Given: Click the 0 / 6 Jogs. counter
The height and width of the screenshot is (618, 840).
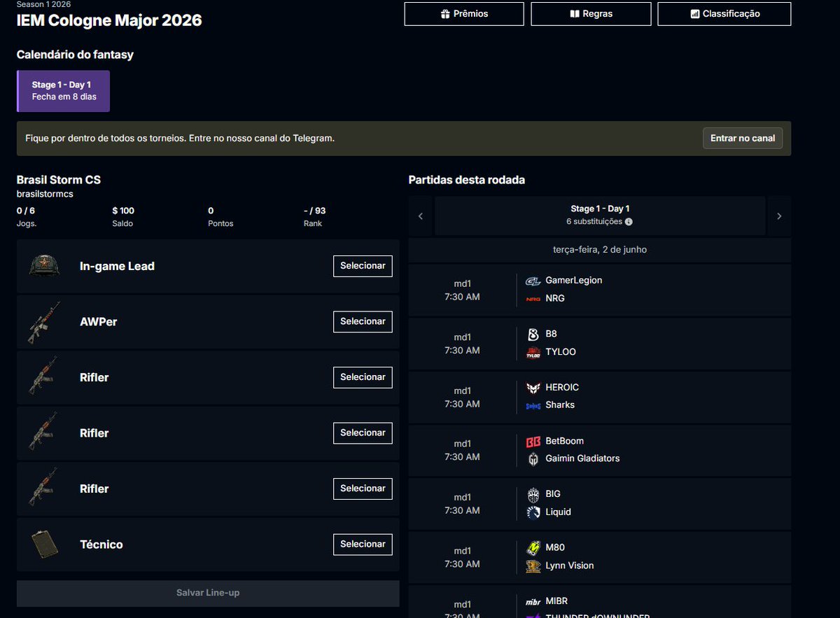Looking at the screenshot, I should (26, 211).
